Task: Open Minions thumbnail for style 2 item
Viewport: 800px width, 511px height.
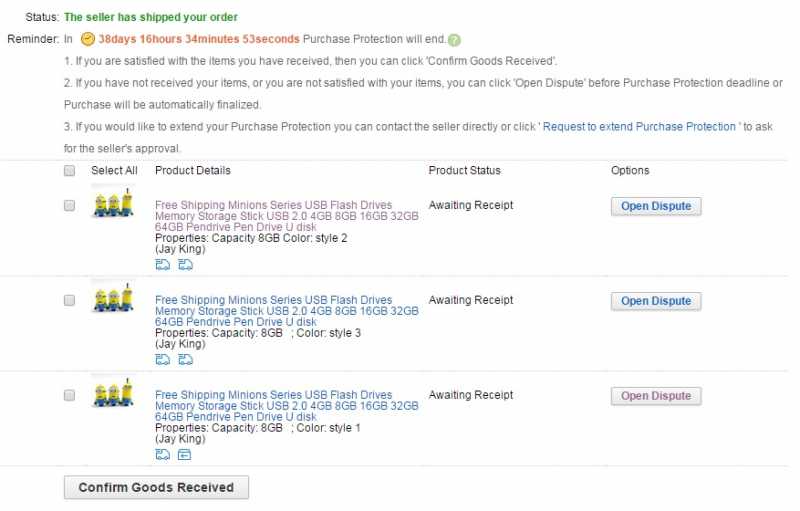Action: pos(112,205)
